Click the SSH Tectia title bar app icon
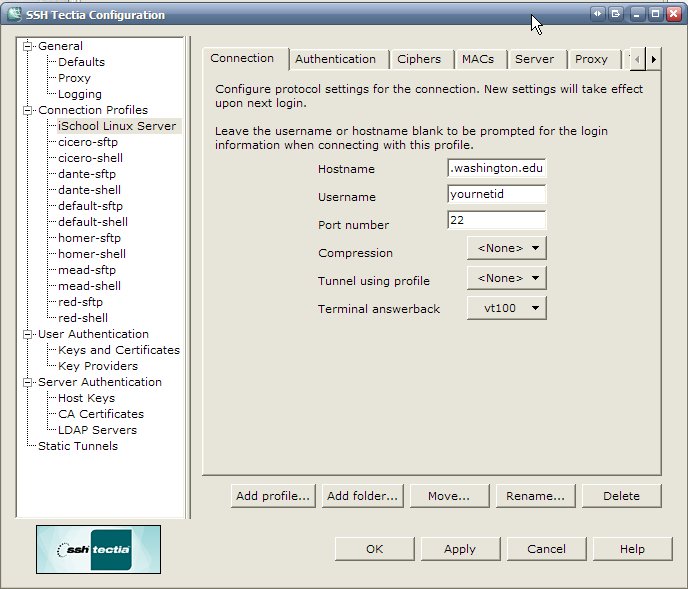 [x=14, y=14]
